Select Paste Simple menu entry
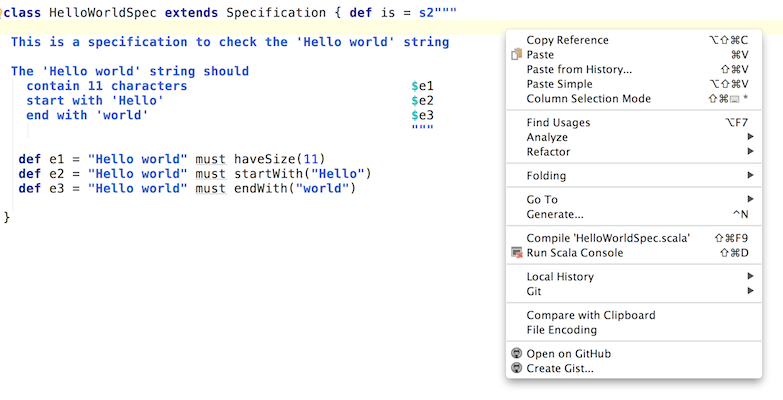This screenshot has height=400, width=783. point(559,84)
